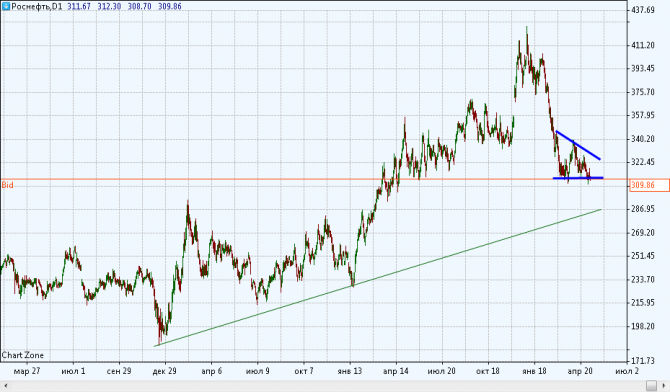Click the right scroll arrow of horizontal scrollbar
The image size is (670, 392).
pyautogui.click(x=664, y=386)
